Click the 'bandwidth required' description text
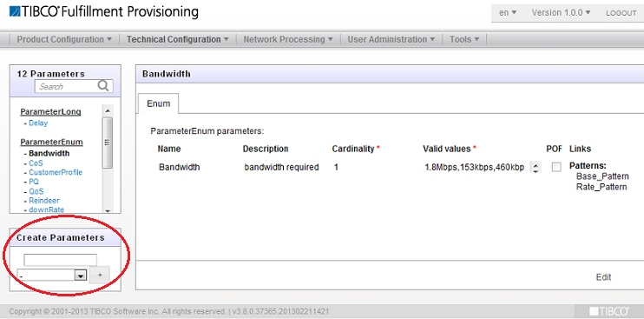The width and height of the screenshot is (644, 319). click(x=281, y=167)
